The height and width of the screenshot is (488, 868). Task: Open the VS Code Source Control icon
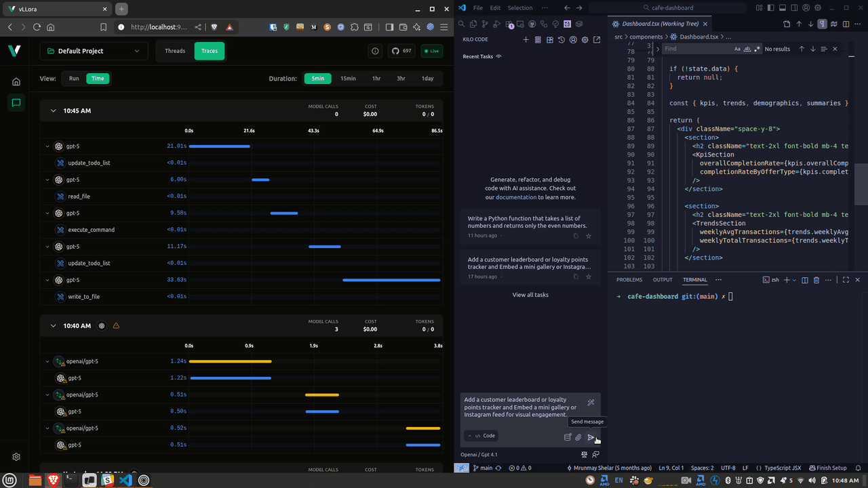pos(484,22)
